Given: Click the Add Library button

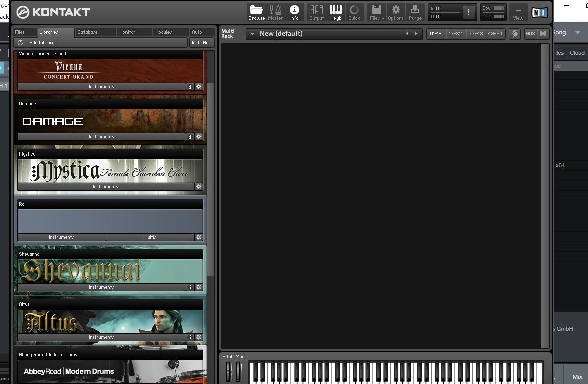Looking at the screenshot, I should click(x=42, y=43).
